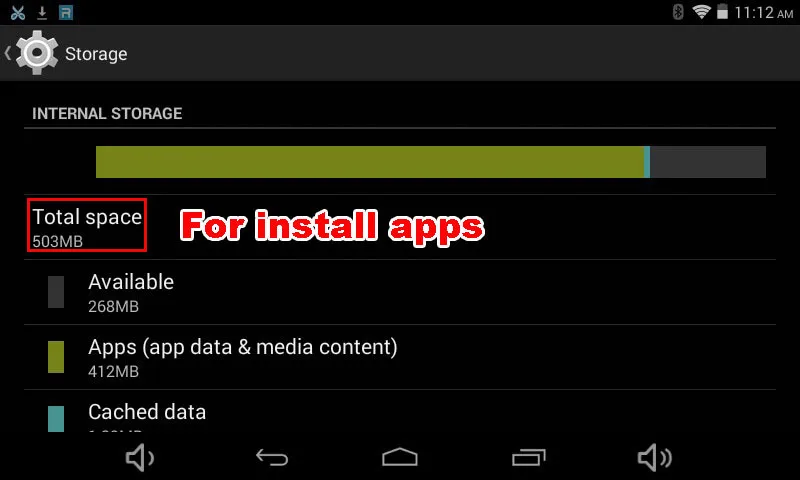Viewport: 800px width, 480px height.
Task: Tap the clock showing 11:12 AM
Action: [x=764, y=12]
